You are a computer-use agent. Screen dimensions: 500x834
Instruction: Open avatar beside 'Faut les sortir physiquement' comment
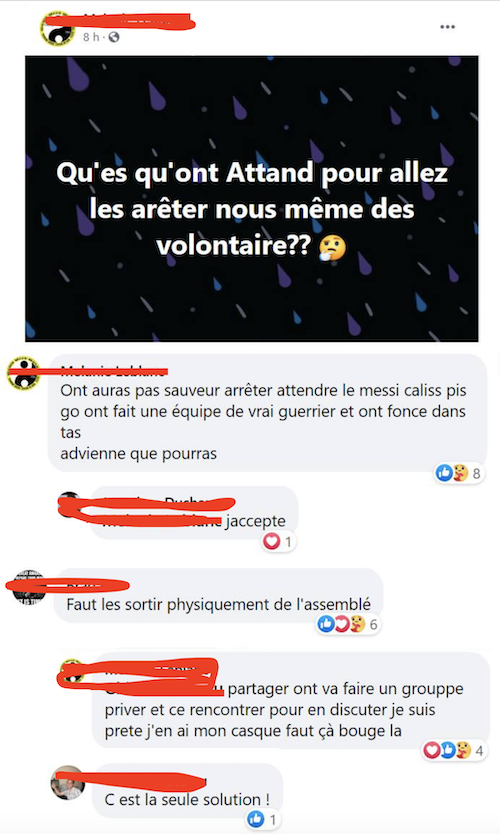click(29, 587)
